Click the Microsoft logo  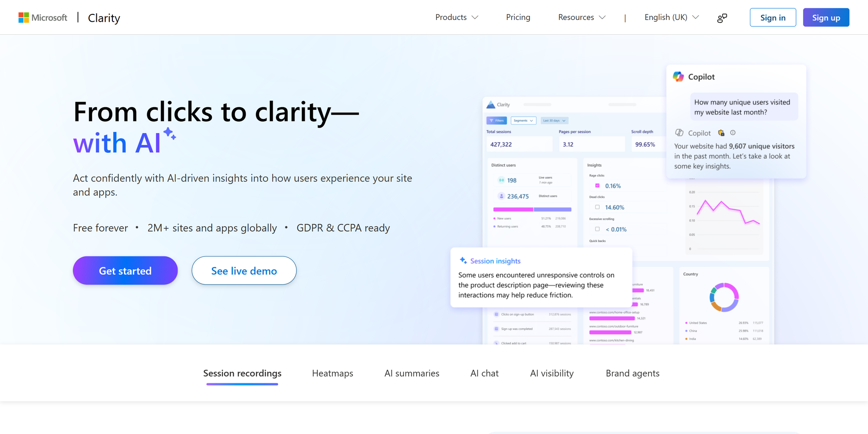43,17
